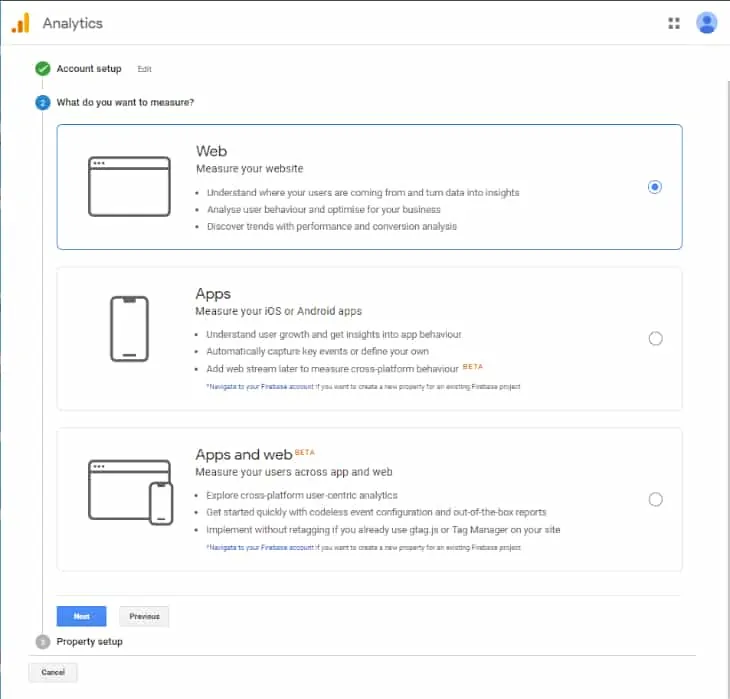
Task: Click the green Account setup checkmark icon
Action: click(42, 69)
